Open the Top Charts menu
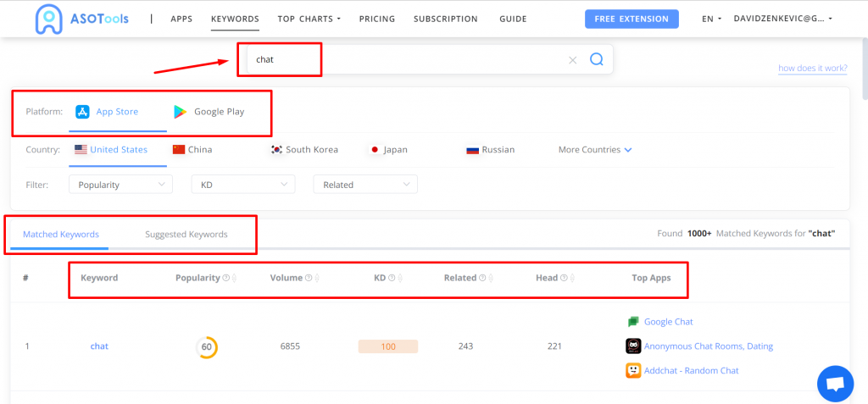This screenshot has width=868, height=404. point(309,19)
